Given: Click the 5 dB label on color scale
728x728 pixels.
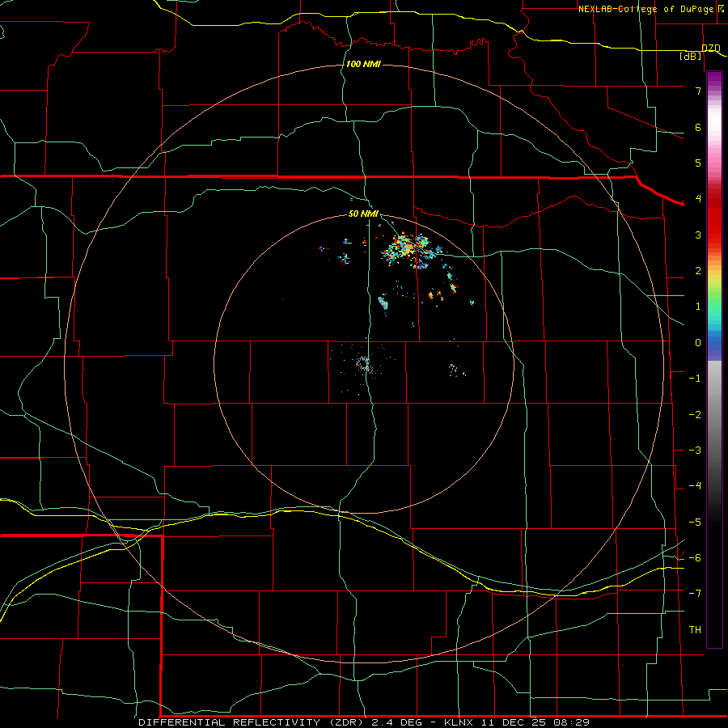Looking at the screenshot, I should click(697, 163).
